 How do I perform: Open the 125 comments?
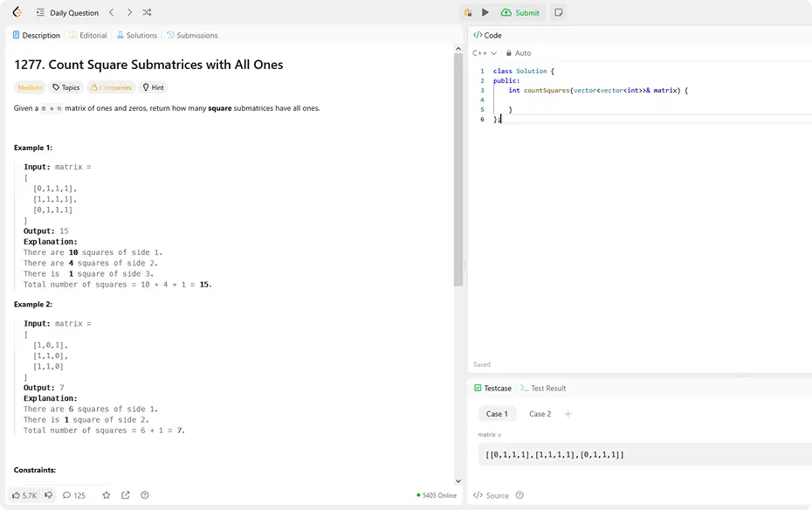click(x=74, y=495)
